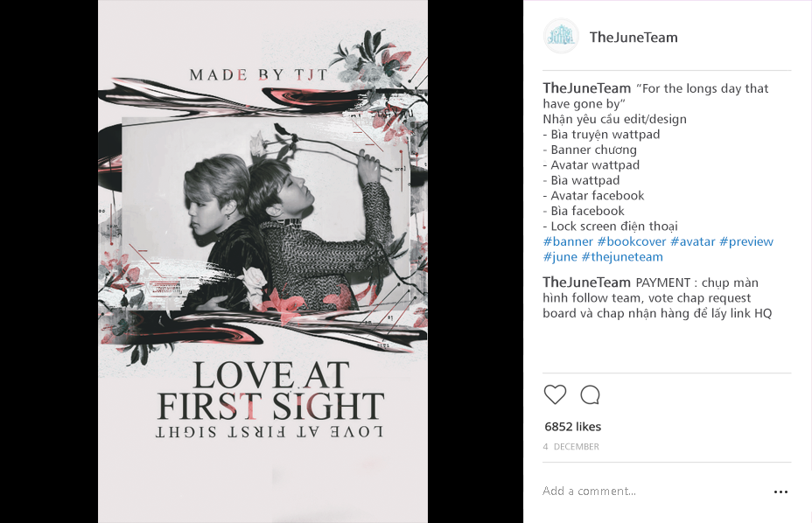Open TheJuneTeam username in header
This screenshot has width=812, height=523.
[x=633, y=38]
